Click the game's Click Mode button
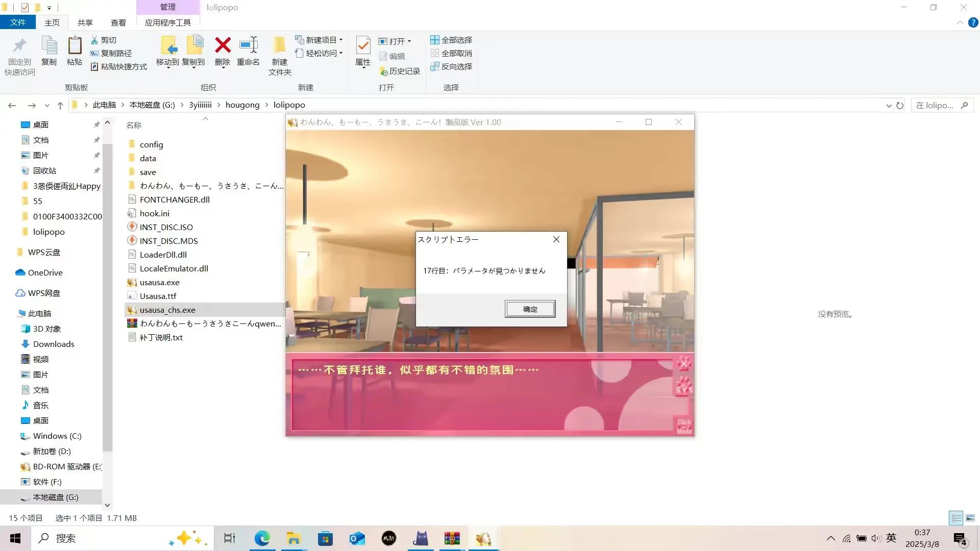 (x=684, y=425)
